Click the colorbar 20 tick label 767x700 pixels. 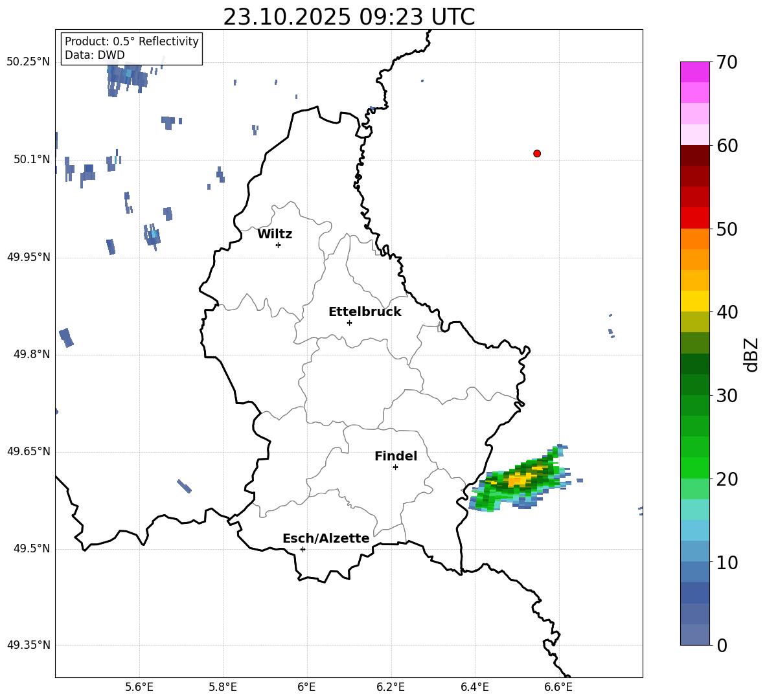(726, 479)
